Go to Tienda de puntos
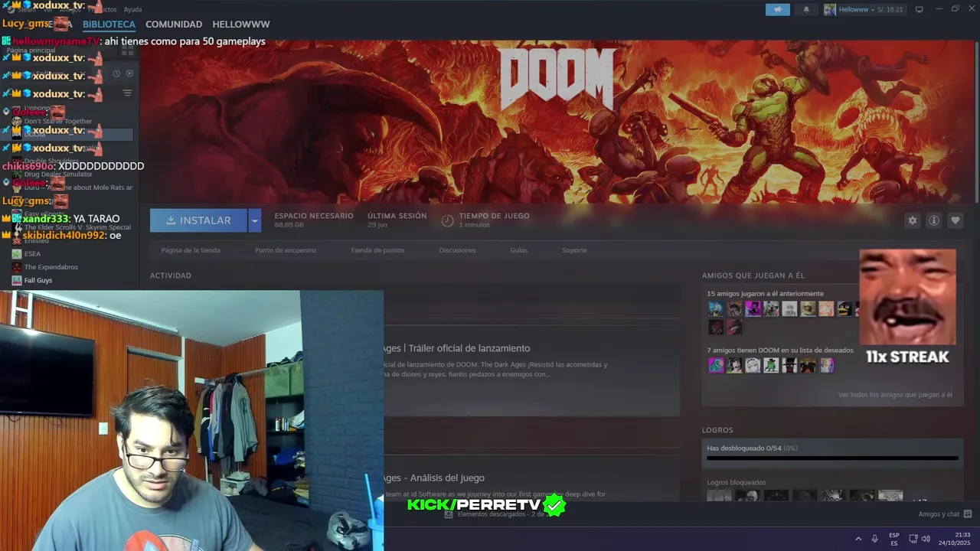The height and width of the screenshot is (551, 980). (377, 250)
